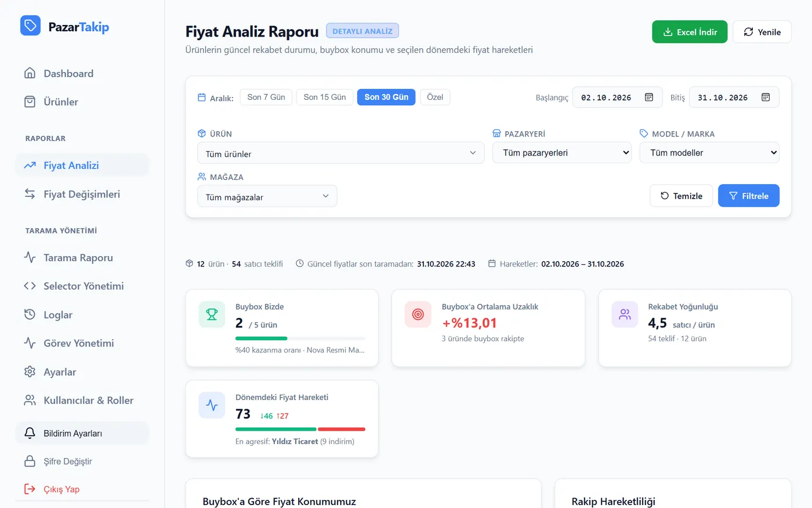Download report with Excel İndir button
Screen dimensions: 812x508
pos(690,32)
